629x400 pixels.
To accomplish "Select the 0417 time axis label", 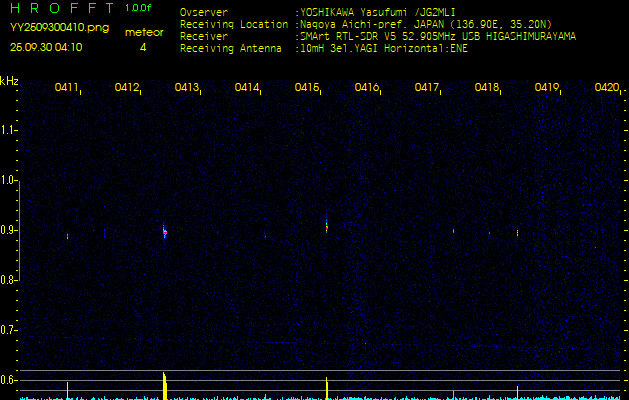I will click(427, 88).
